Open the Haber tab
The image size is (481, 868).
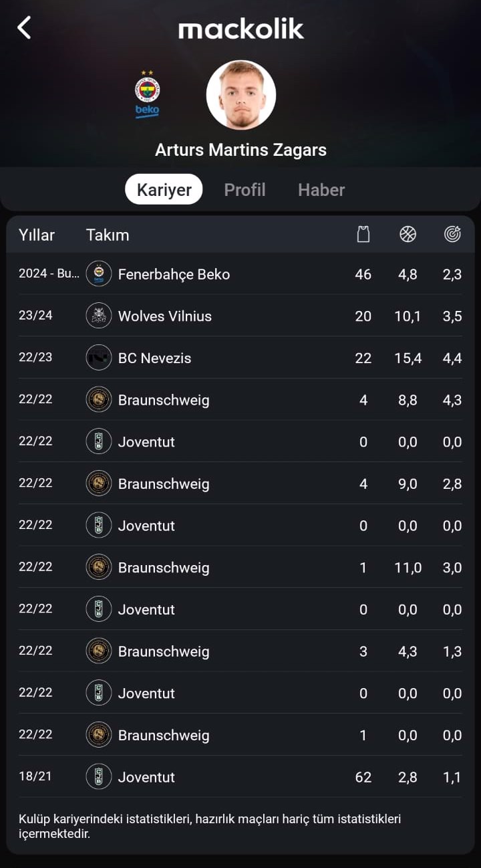pos(321,190)
